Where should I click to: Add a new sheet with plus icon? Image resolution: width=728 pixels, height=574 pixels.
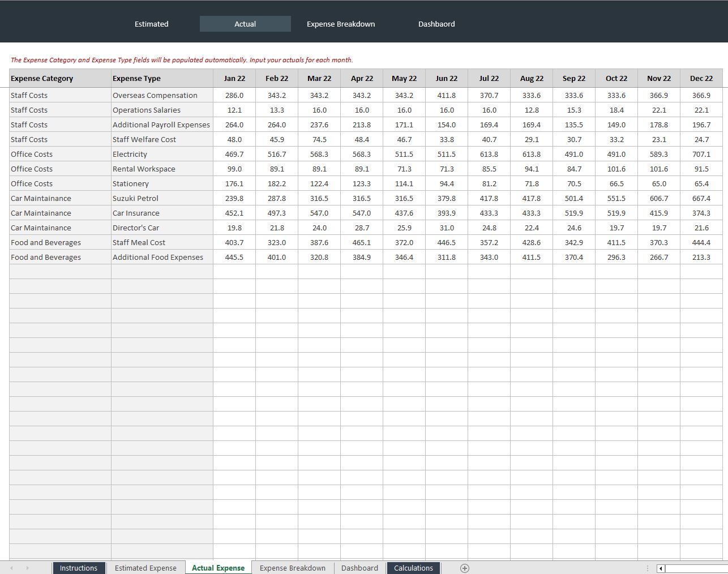pyautogui.click(x=465, y=568)
